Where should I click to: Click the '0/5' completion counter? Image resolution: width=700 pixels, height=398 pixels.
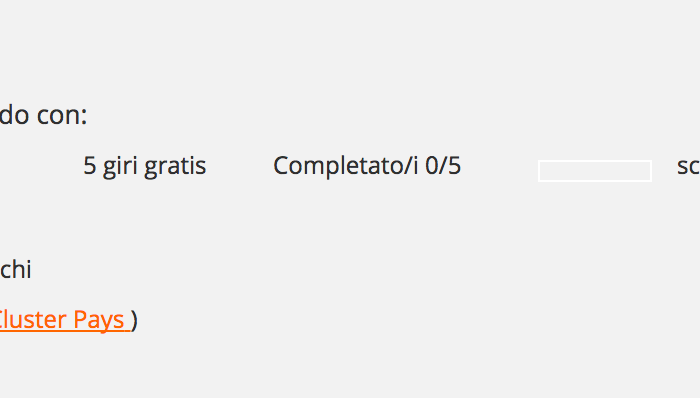point(443,166)
